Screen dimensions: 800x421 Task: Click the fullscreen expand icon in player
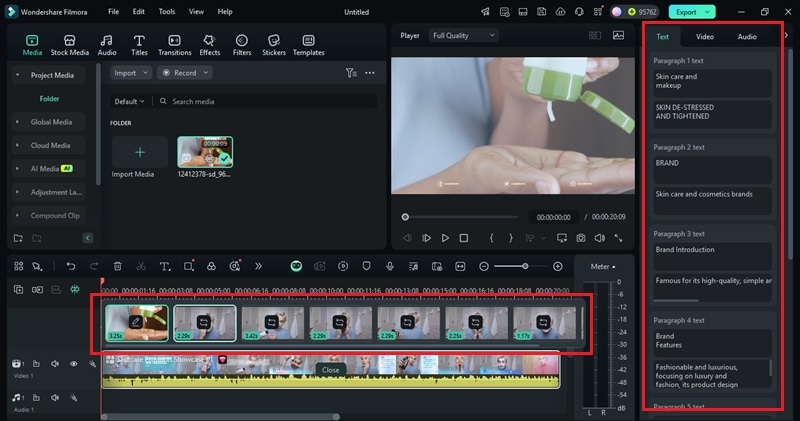click(x=618, y=238)
